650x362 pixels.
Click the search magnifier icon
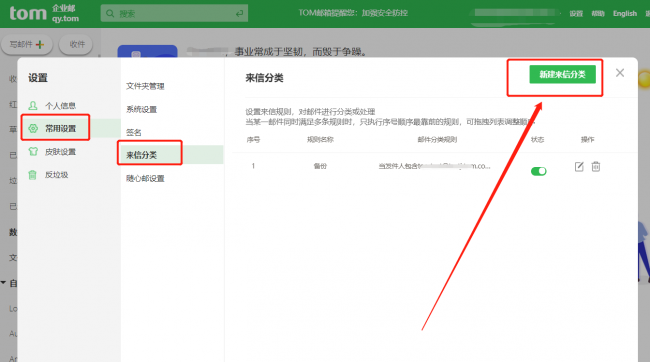[110, 14]
